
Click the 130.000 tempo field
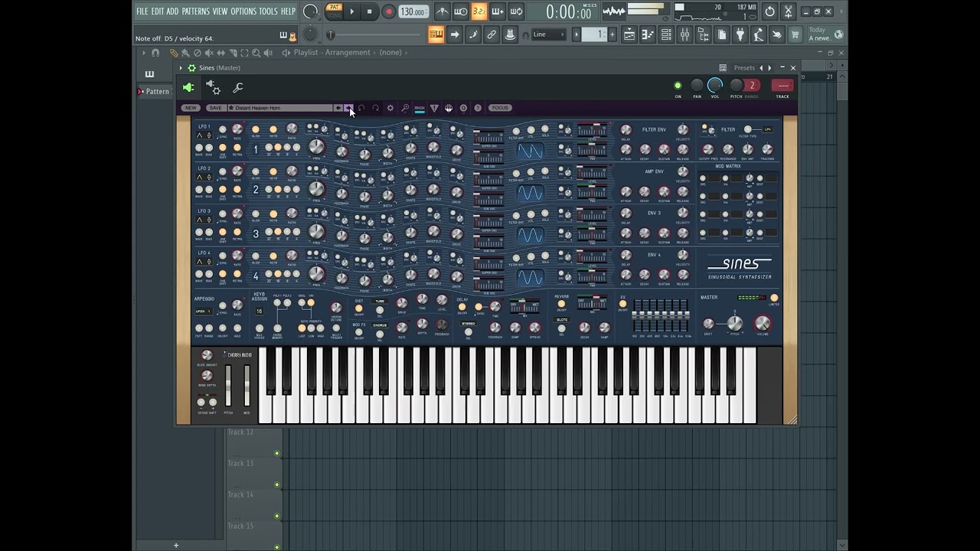(413, 11)
